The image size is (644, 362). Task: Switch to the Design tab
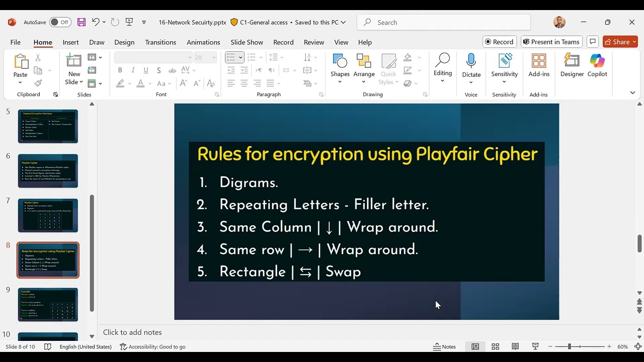124,42
